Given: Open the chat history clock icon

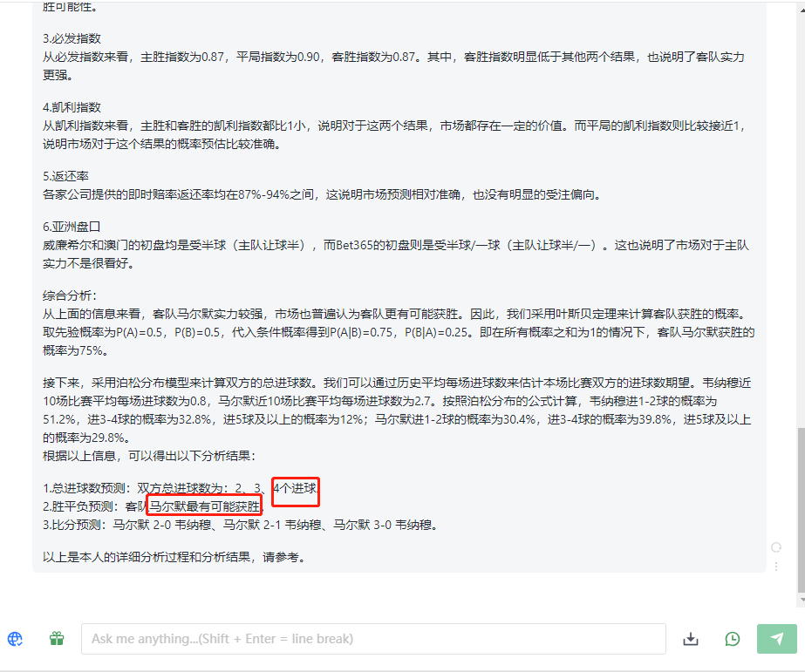Looking at the screenshot, I should pyautogui.click(x=732, y=639).
